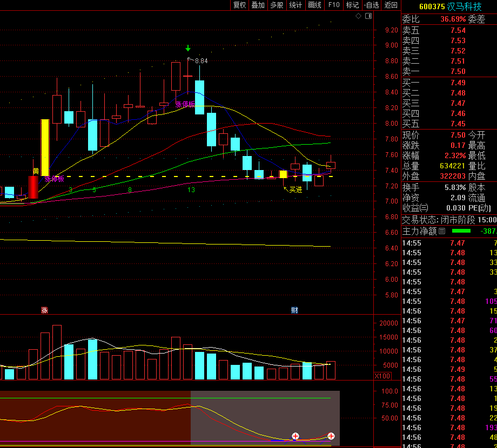Select the 卖四 7.53 ask row

(449, 40)
